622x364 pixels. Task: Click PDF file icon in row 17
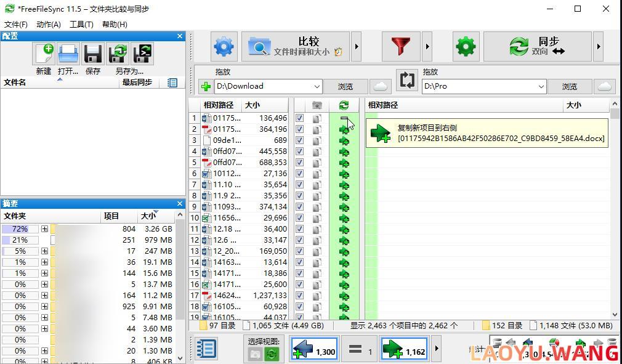click(x=206, y=296)
